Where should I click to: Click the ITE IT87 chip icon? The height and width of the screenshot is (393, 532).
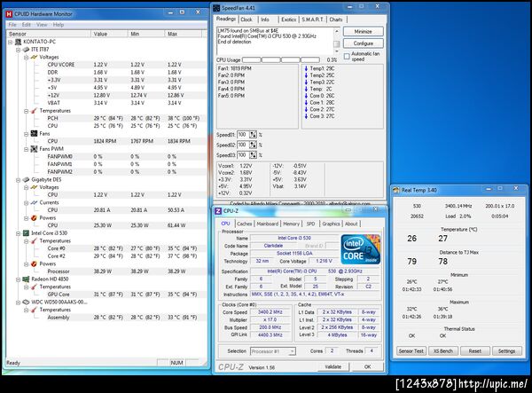pos(26,50)
